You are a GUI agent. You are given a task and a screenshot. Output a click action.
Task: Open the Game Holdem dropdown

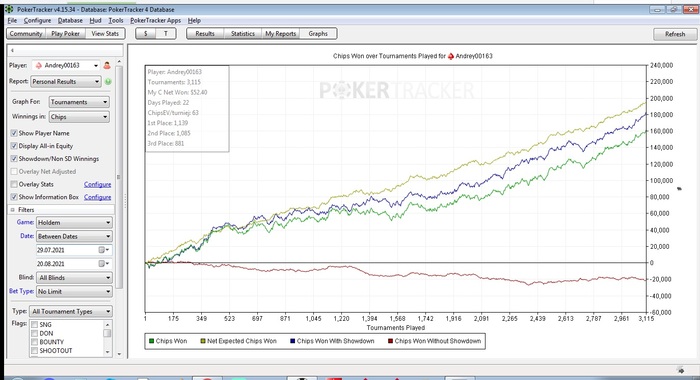coord(74,222)
